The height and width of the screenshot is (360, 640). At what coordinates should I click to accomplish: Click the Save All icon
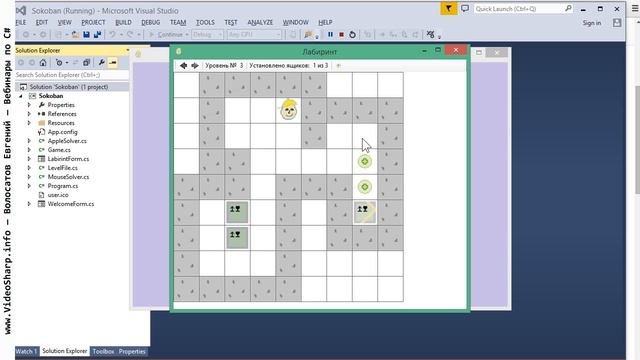click(x=97, y=35)
